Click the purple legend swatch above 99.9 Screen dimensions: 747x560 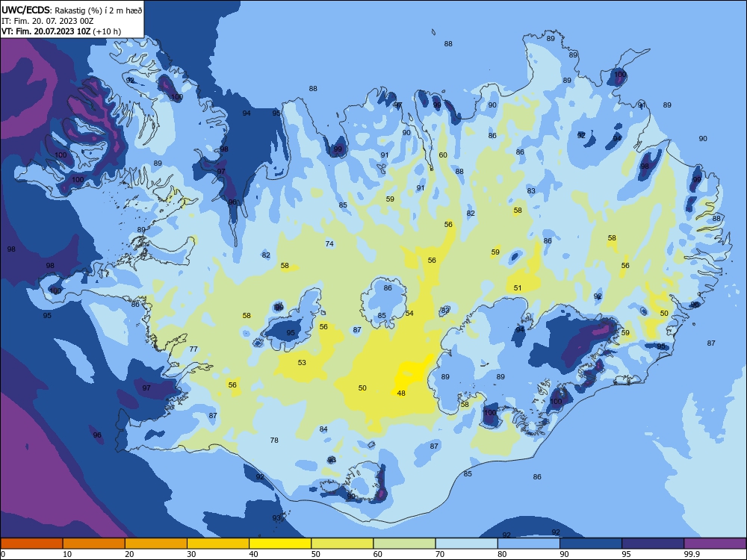(x=715, y=544)
